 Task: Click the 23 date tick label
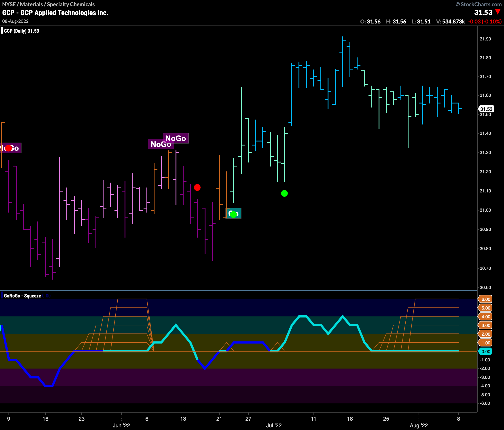[81, 419]
